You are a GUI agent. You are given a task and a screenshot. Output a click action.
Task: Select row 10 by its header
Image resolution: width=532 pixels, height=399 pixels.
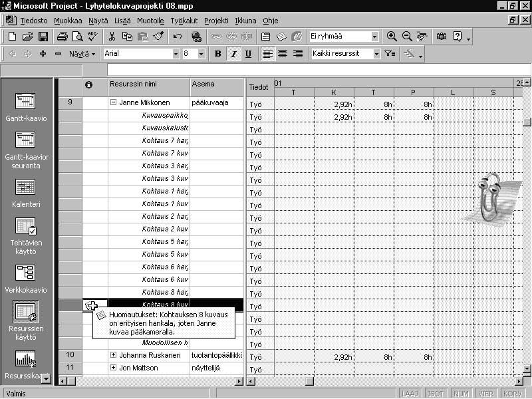tap(70, 355)
